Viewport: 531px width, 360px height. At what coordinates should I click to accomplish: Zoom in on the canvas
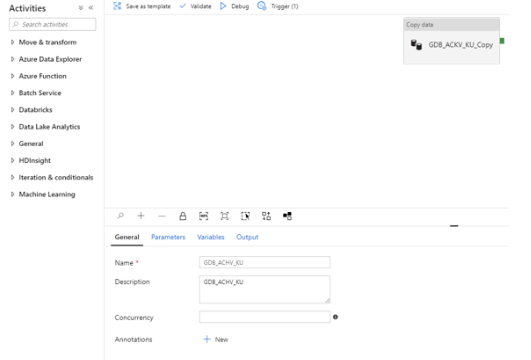[141, 216]
